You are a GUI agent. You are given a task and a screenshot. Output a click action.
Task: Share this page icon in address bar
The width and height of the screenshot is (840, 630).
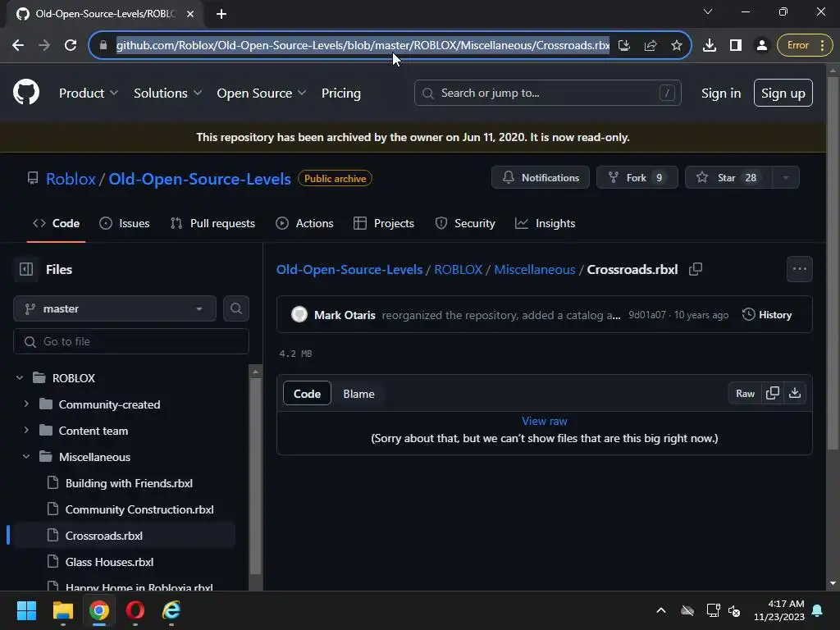pyautogui.click(x=651, y=45)
